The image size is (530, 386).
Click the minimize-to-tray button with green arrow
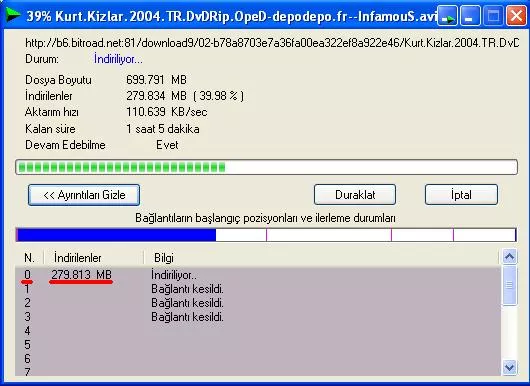447,16
